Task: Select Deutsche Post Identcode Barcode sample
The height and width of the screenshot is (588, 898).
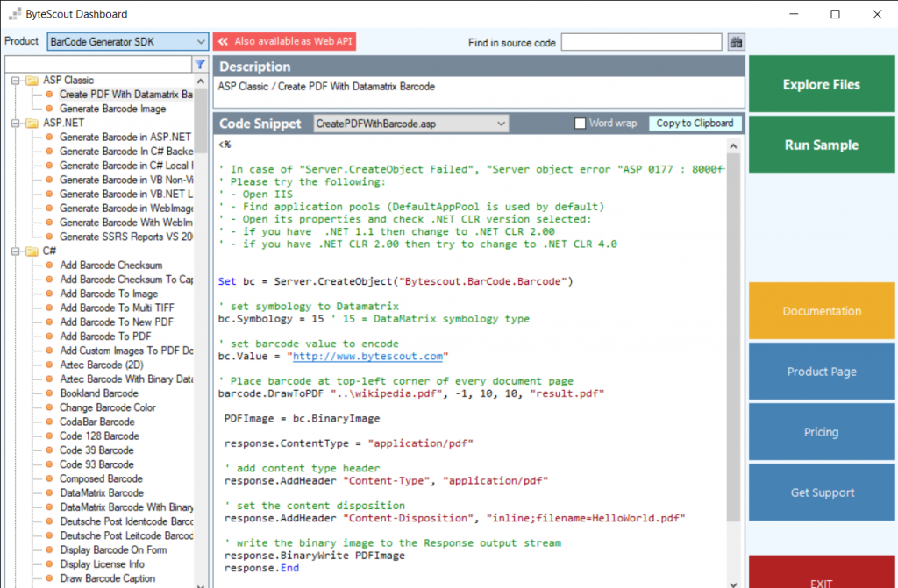Action: (126, 521)
